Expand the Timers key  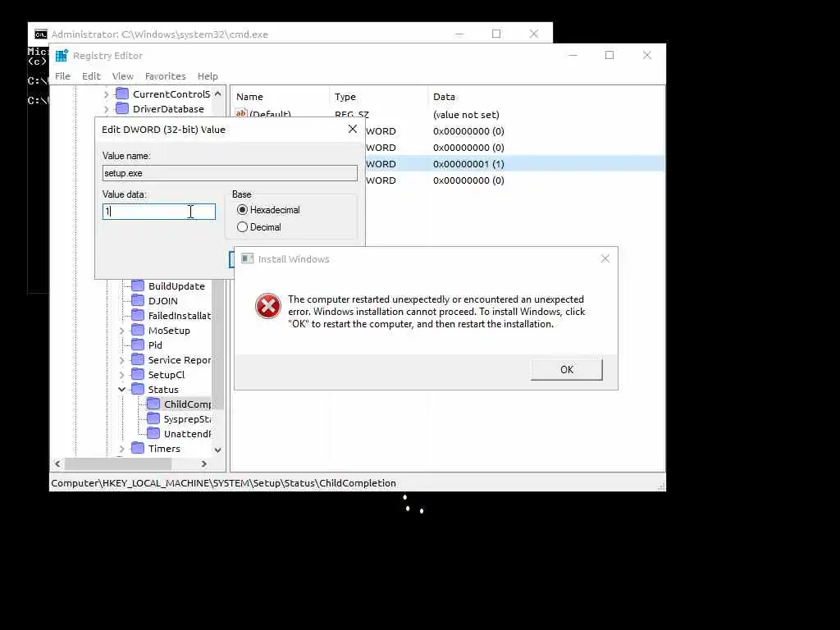[121, 449]
